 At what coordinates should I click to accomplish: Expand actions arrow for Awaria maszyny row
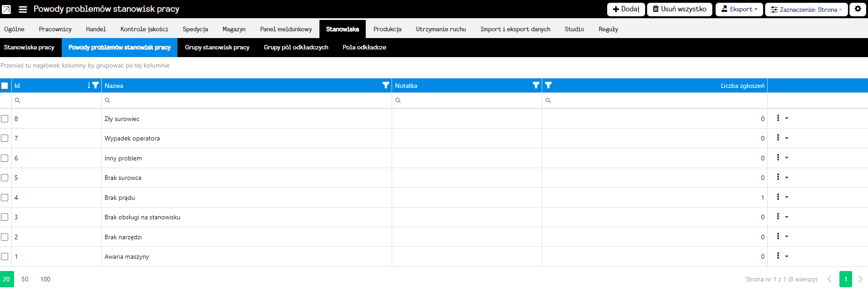pyautogui.click(x=787, y=256)
